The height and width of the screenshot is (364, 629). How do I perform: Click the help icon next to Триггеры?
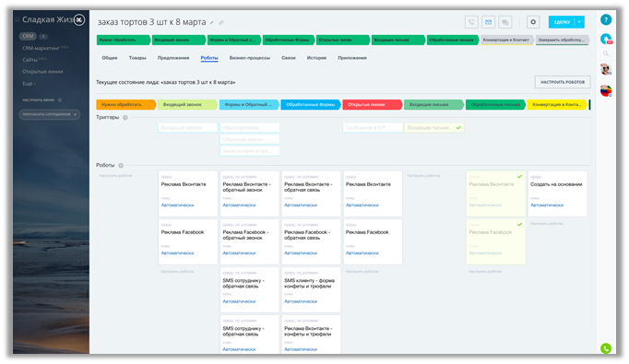[x=125, y=118]
